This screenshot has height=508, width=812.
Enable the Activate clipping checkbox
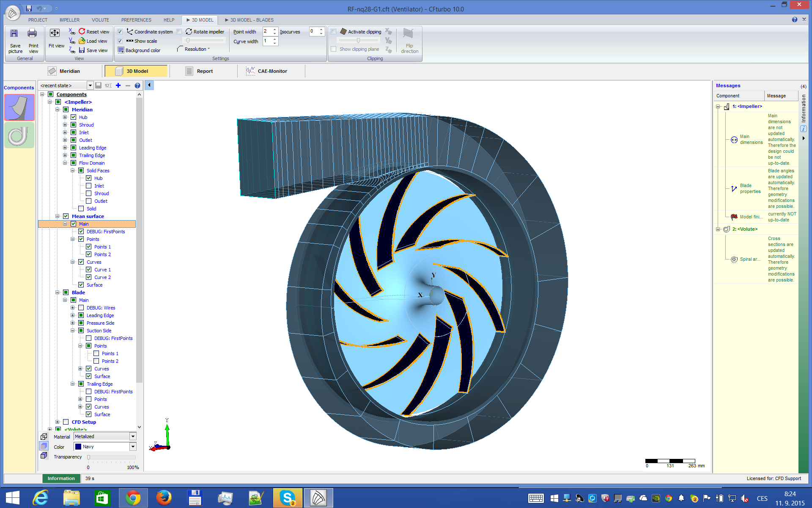point(334,32)
